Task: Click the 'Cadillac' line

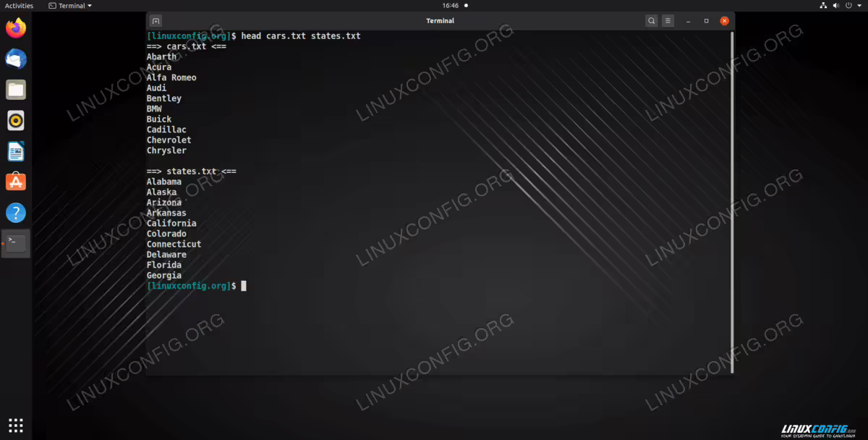Action: (x=166, y=130)
